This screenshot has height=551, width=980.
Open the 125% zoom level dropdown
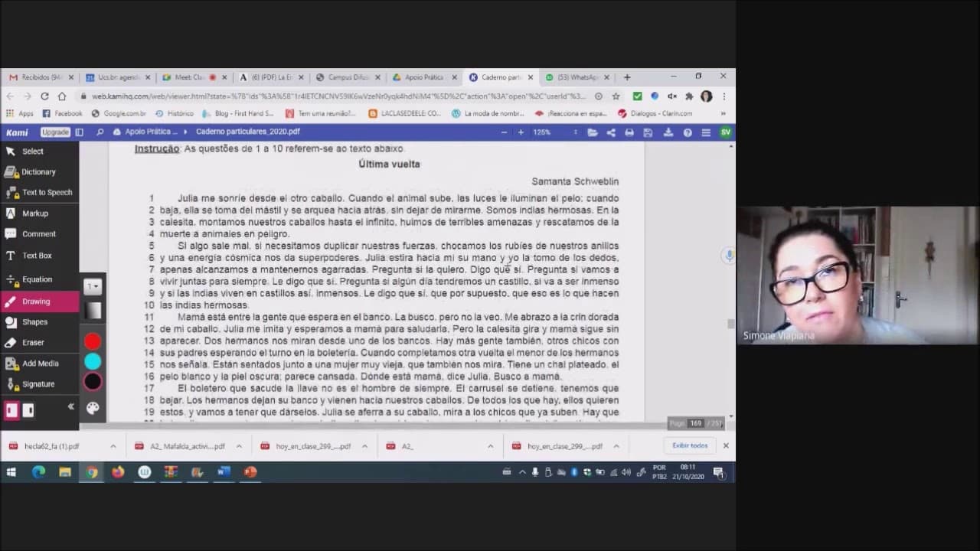tap(555, 132)
